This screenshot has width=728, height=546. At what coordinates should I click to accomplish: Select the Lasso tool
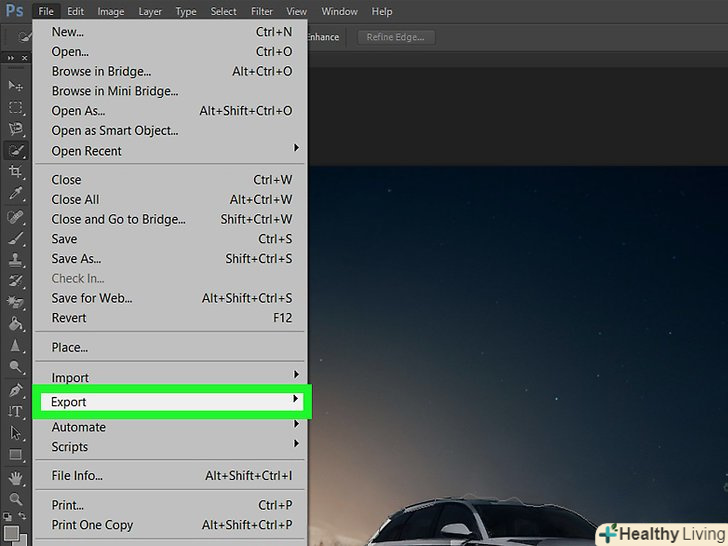pos(15,129)
